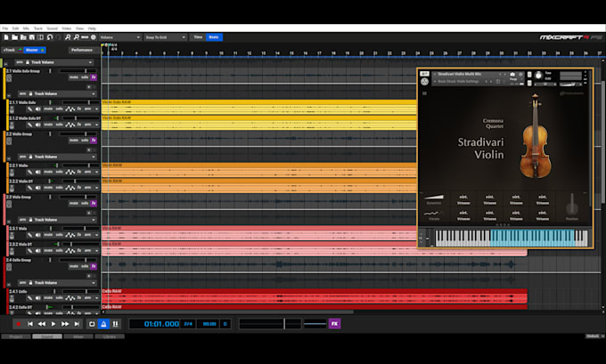The image size is (606, 364).
Task: Click speaker icon on 2.2.1 Violin track
Action: pyautogui.click(x=37, y=172)
